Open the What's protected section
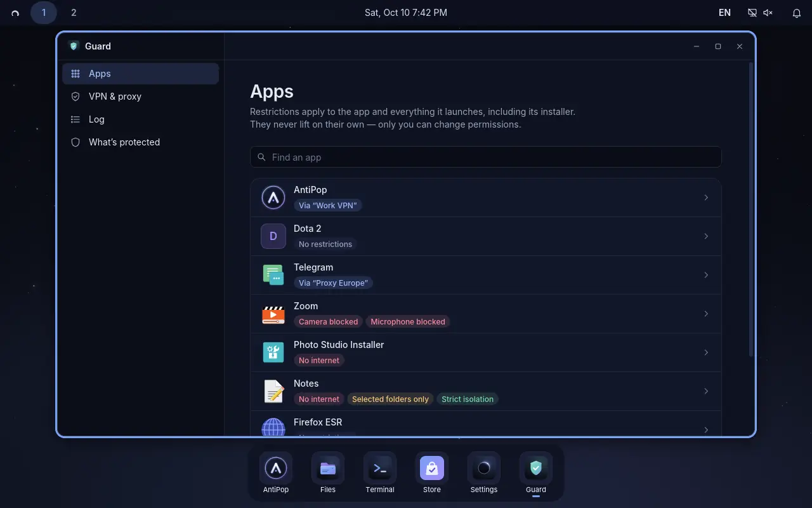 tap(140, 142)
